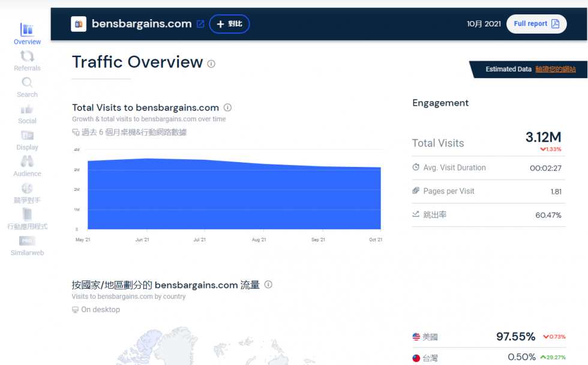Click the 台灣 flag icon

pyautogui.click(x=416, y=358)
